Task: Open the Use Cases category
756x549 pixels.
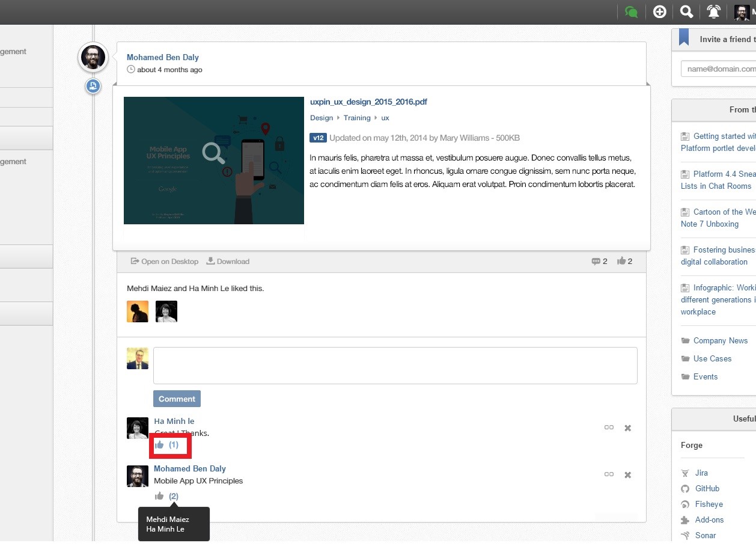Action: point(712,358)
